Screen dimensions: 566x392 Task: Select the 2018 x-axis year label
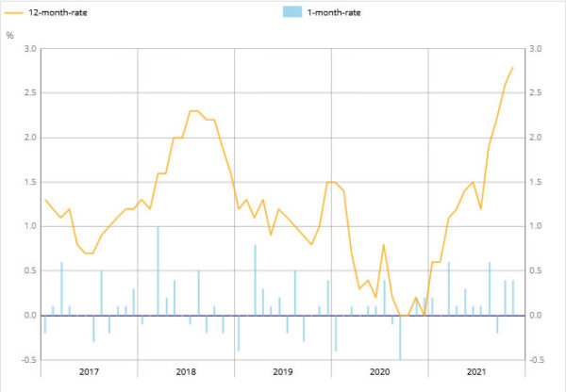[186, 372]
